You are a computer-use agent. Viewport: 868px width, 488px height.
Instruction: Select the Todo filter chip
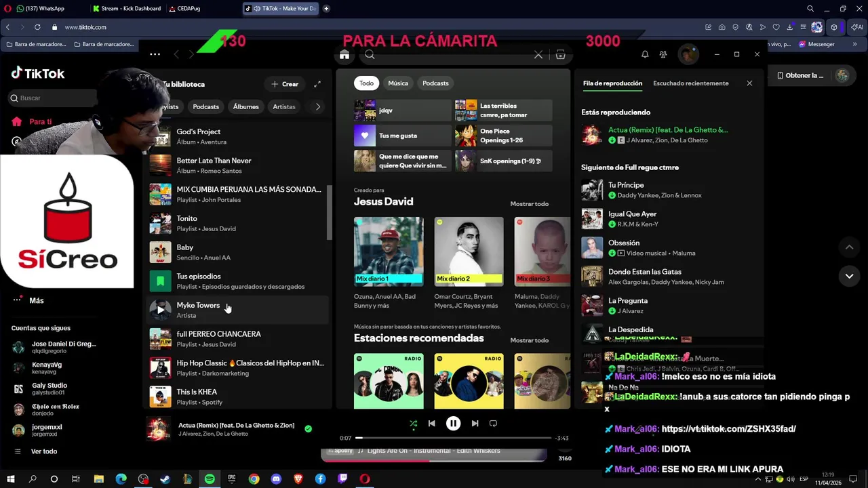point(366,83)
